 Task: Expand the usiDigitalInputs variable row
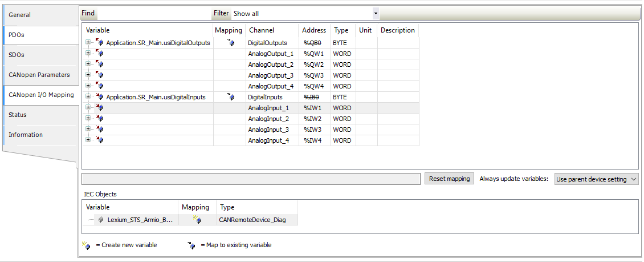coord(88,97)
